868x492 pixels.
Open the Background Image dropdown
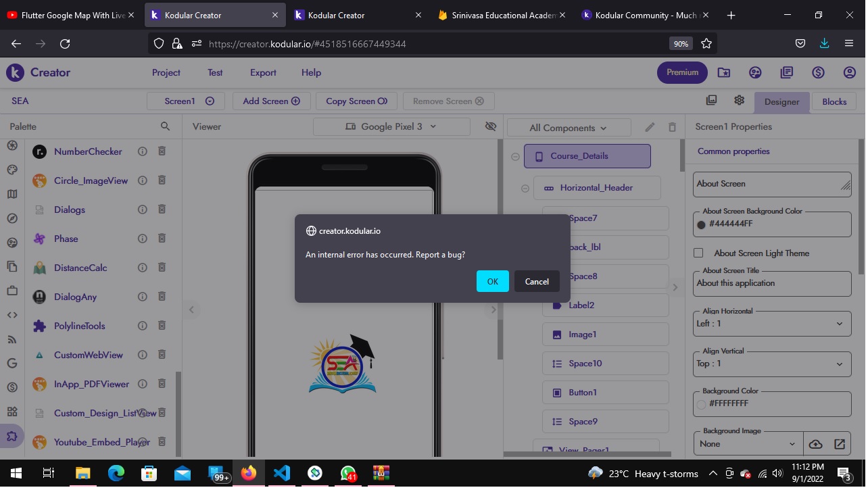tap(749, 444)
